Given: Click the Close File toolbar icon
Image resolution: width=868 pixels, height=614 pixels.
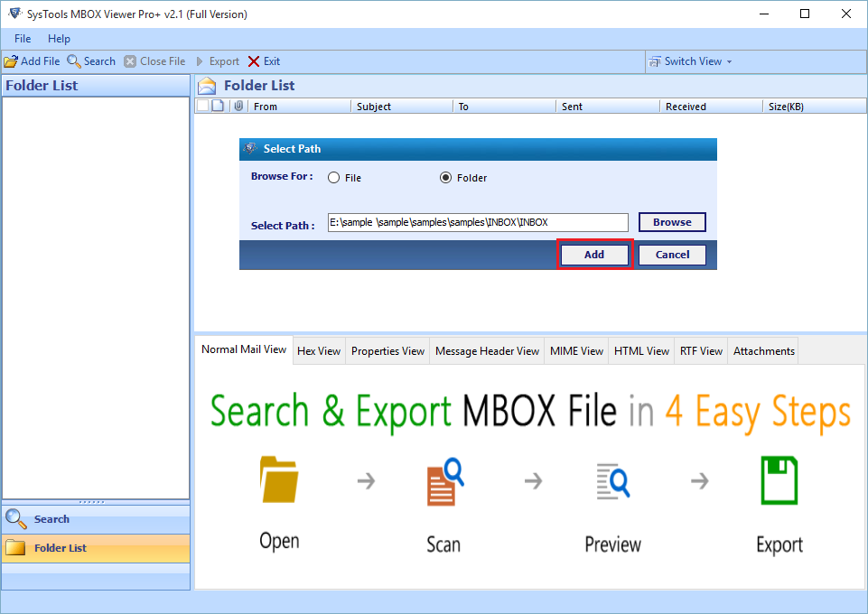Looking at the screenshot, I should click(130, 61).
